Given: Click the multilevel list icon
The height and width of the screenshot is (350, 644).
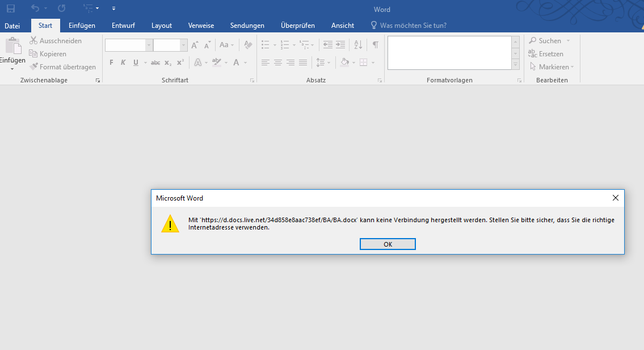Looking at the screenshot, I should pos(304,45).
